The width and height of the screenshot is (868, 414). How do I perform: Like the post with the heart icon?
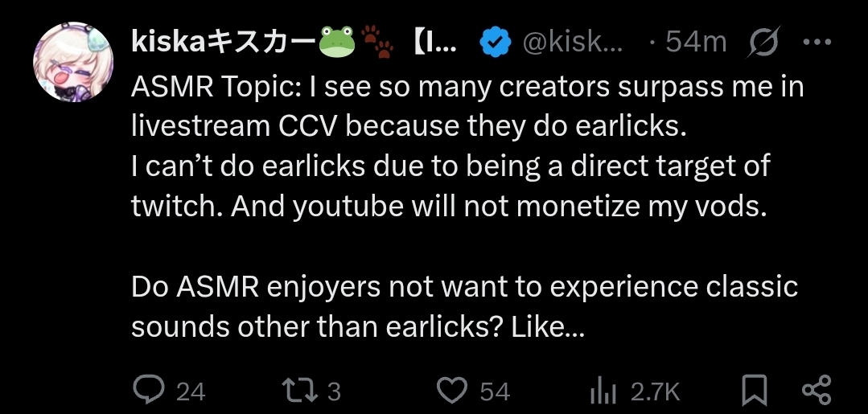point(453,390)
